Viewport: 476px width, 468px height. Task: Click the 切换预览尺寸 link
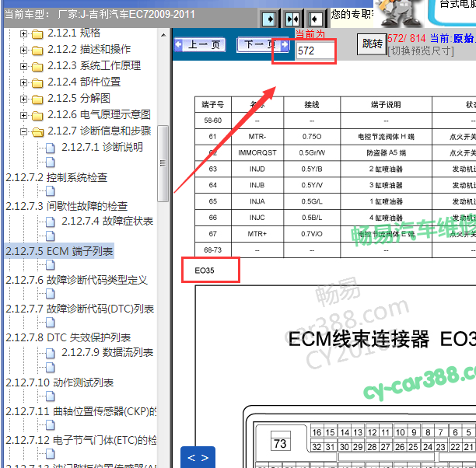[x=421, y=51]
